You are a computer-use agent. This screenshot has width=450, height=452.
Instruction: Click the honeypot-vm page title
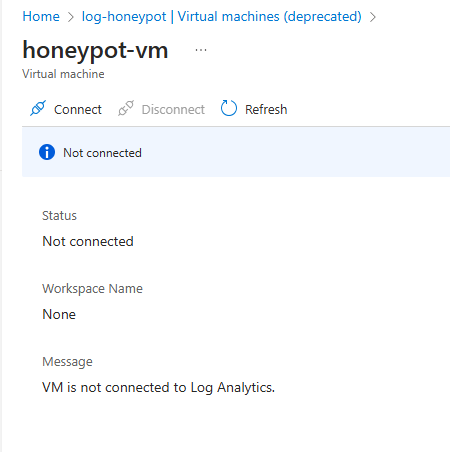(95, 51)
